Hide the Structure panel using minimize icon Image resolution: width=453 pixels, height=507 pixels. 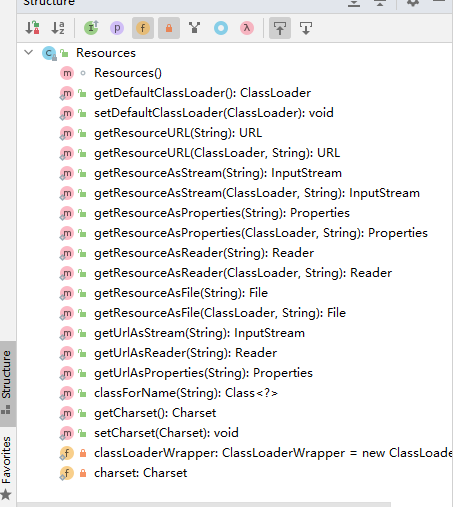(439, 2)
